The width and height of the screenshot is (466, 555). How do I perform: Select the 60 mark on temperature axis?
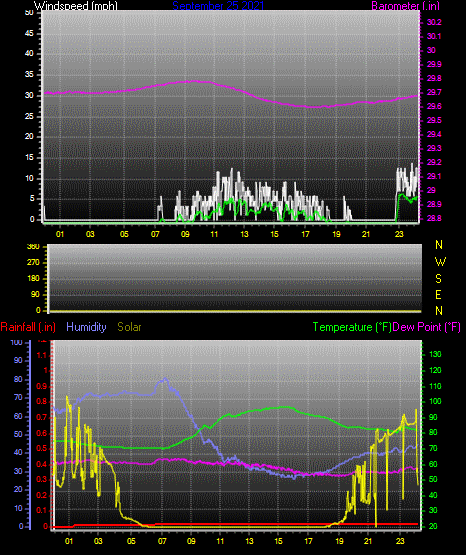click(x=433, y=464)
